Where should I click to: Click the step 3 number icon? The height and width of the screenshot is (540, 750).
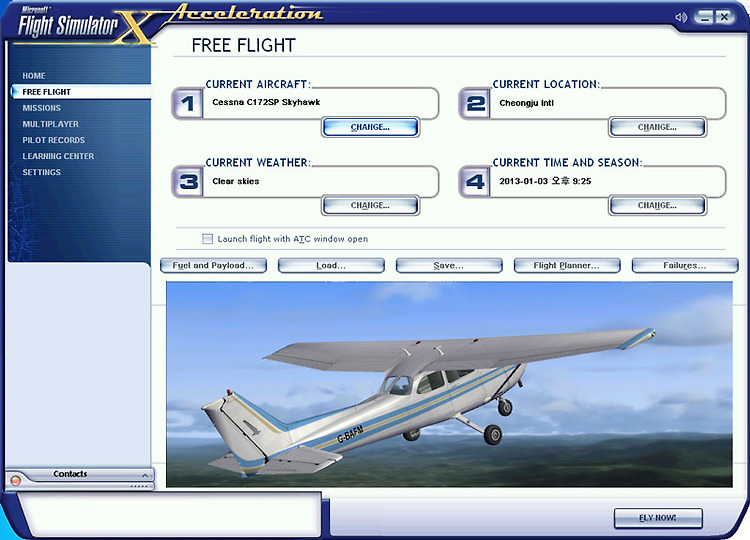[188, 182]
